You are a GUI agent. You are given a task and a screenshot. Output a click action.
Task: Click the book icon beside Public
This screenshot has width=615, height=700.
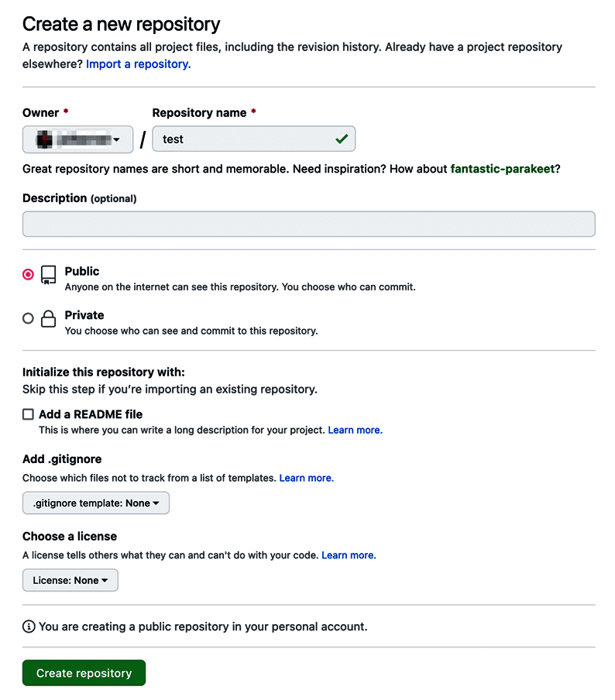pos(48,275)
